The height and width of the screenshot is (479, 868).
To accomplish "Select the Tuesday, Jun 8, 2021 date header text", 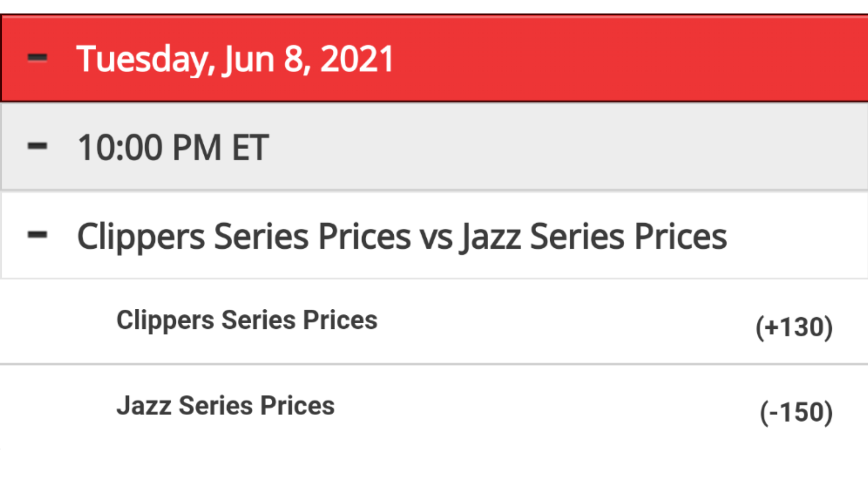I will (x=235, y=60).
